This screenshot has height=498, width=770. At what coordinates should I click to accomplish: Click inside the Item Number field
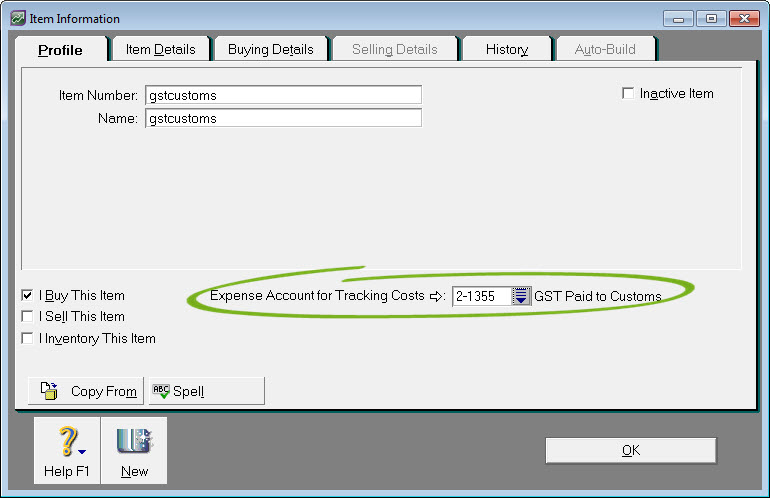click(x=283, y=95)
